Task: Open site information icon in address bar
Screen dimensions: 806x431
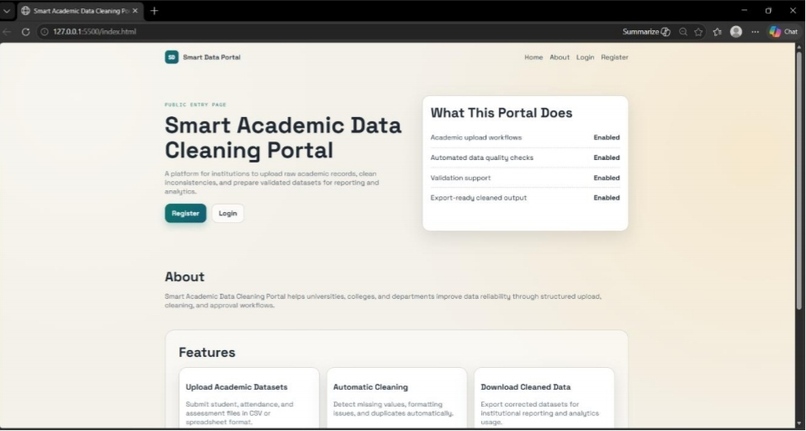Action: pyautogui.click(x=44, y=32)
